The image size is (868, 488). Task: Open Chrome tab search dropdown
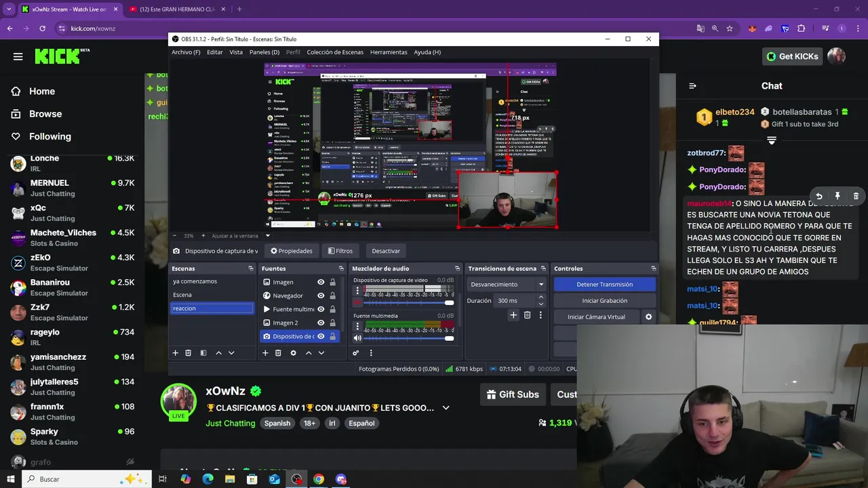pyautogui.click(x=9, y=9)
